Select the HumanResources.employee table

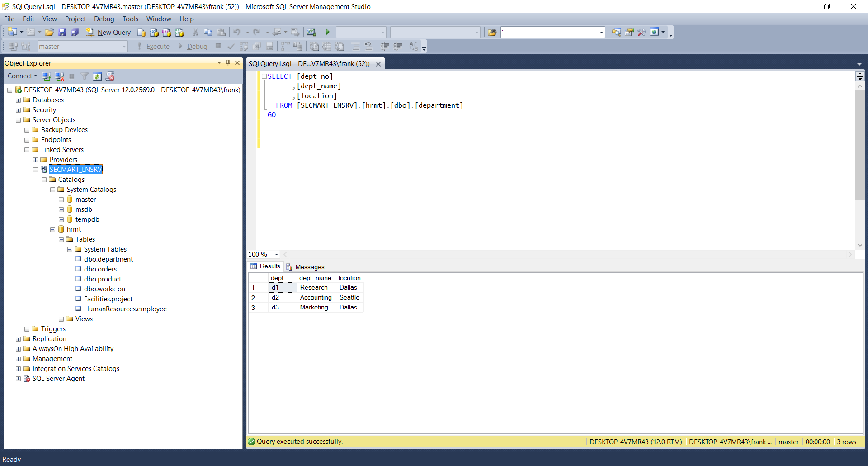[x=125, y=309]
